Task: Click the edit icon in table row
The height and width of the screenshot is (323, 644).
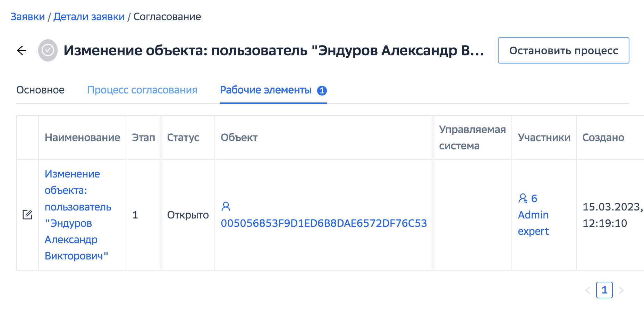Action: (x=27, y=215)
